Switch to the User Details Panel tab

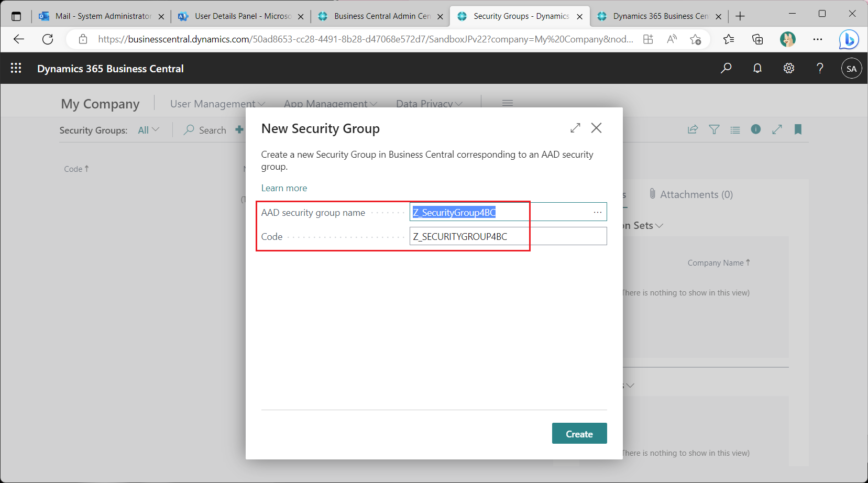pyautogui.click(x=241, y=16)
